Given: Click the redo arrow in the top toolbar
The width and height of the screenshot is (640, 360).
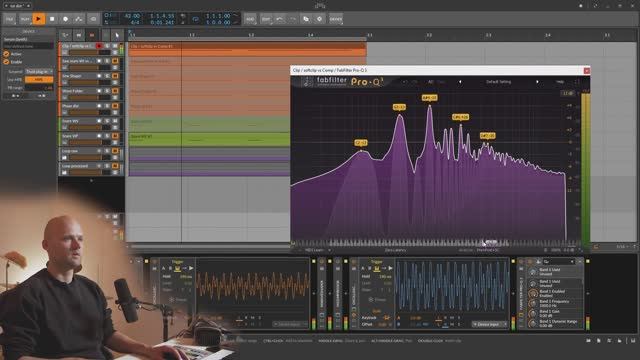Looking at the screenshot, I should click(x=293, y=19).
